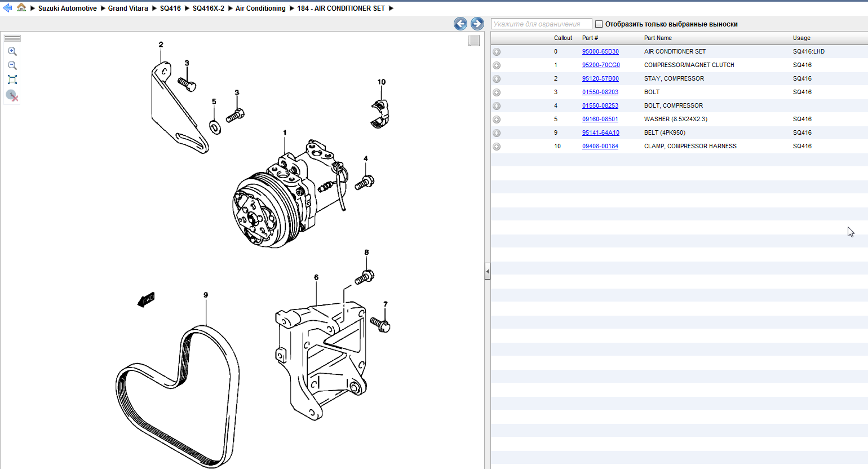The image size is (868, 469).
Task: Go to the home page icon
Action: [21, 8]
